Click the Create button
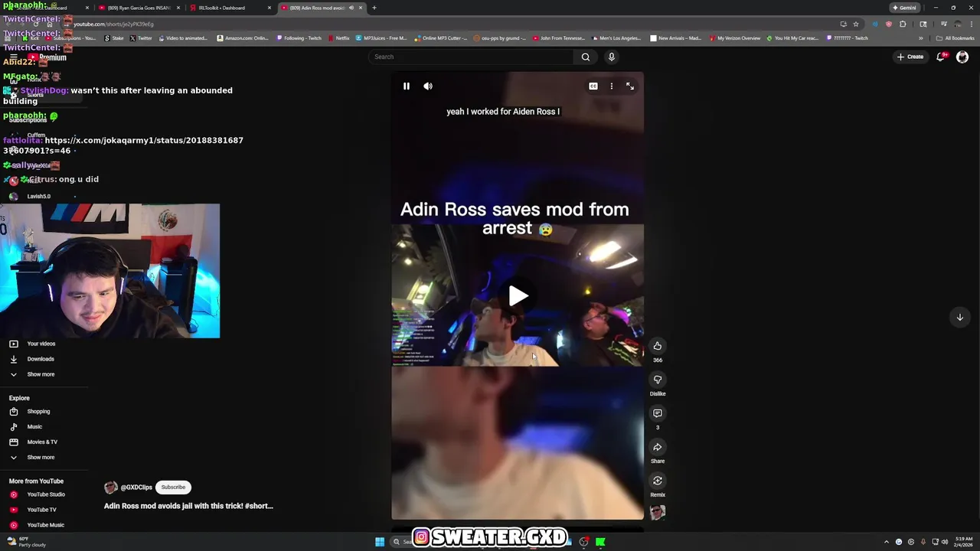This screenshot has height=551, width=980. pyautogui.click(x=910, y=57)
